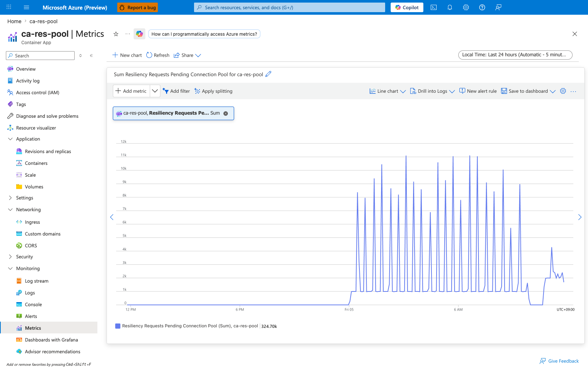Screen dimensions: 588x368
Task: Click Give Feedback link
Action: tap(559, 361)
